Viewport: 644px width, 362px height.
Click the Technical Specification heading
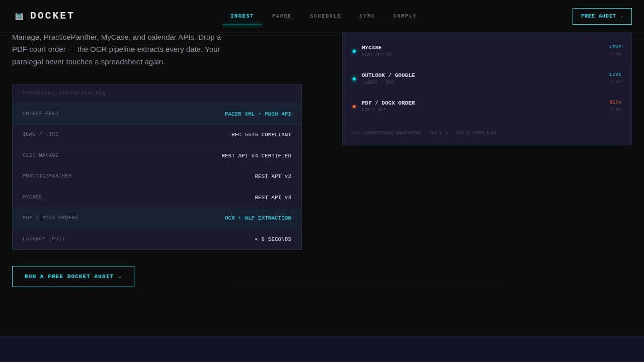(x=64, y=94)
